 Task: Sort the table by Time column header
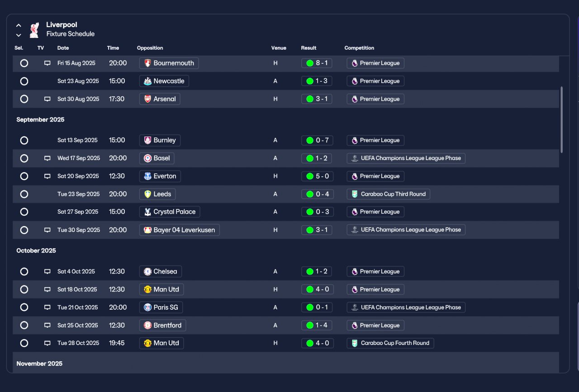tap(113, 48)
